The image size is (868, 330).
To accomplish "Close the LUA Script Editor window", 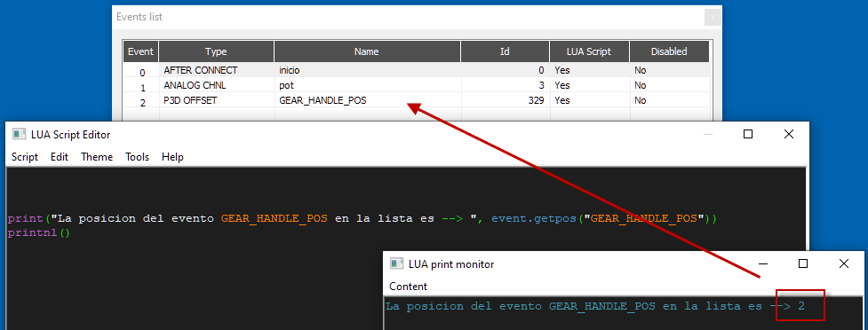I will point(789,134).
